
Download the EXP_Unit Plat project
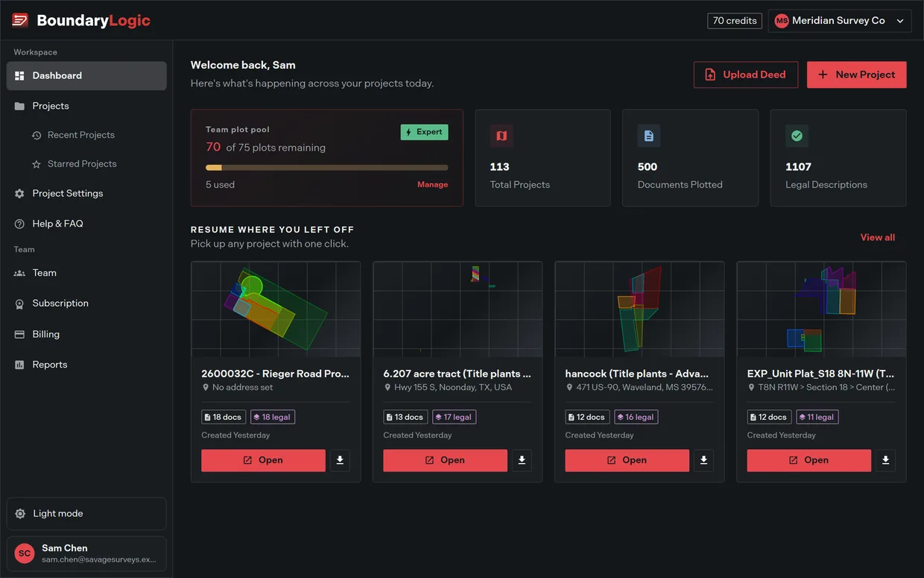coord(885,460)
